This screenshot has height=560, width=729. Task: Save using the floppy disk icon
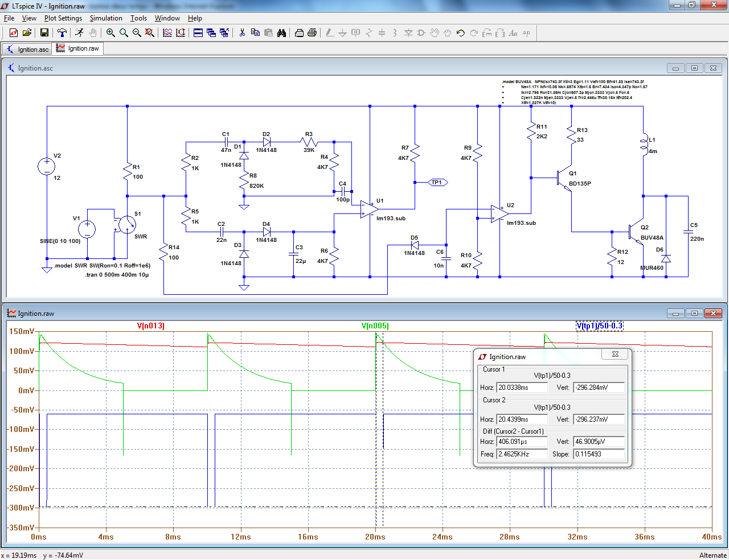pos(44,33)
